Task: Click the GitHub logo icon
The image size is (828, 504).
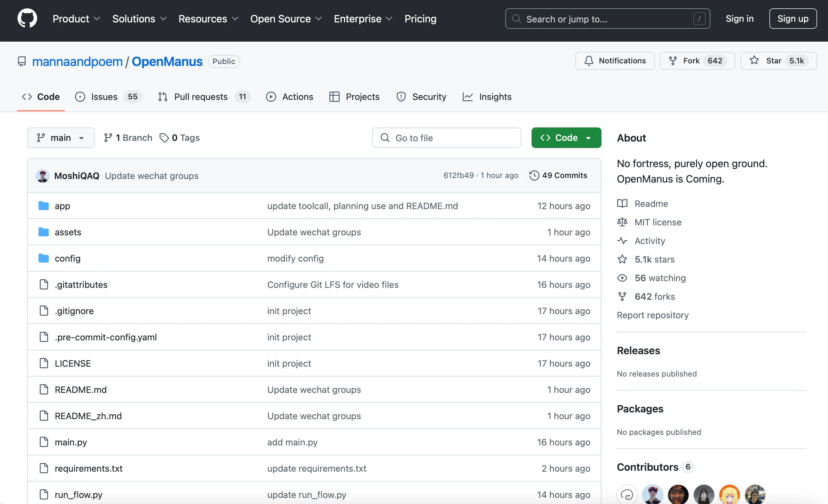Action: [27, 19]
